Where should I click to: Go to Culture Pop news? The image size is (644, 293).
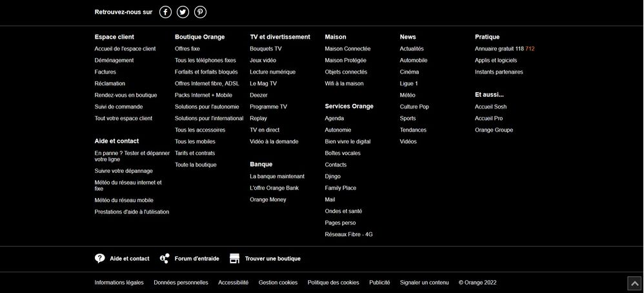pyautogui.click(x=414, y=106)
